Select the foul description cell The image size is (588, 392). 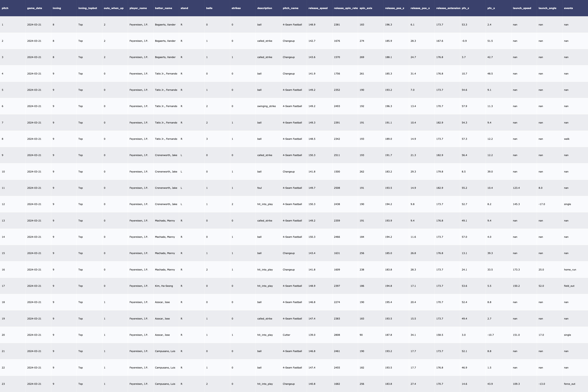(x=259, y=188)
